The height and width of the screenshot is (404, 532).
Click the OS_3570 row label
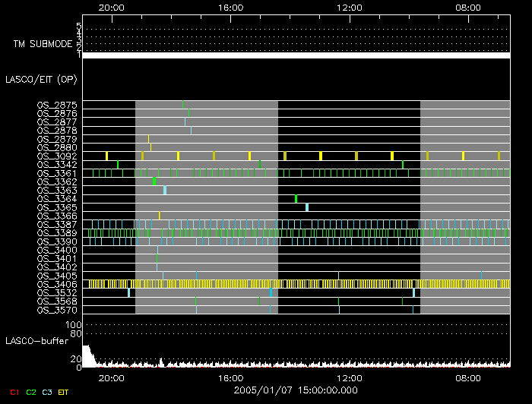pyautogui.click(x=57, y=310)
